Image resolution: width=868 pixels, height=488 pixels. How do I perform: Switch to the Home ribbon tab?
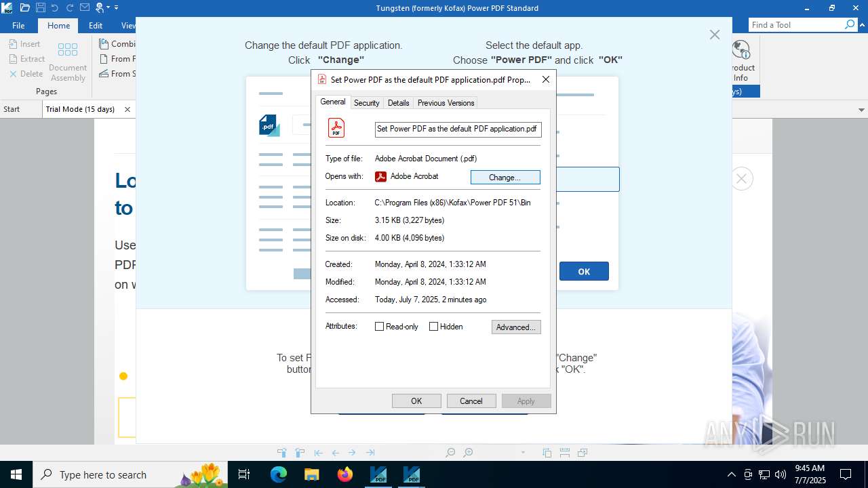[58, 25]
